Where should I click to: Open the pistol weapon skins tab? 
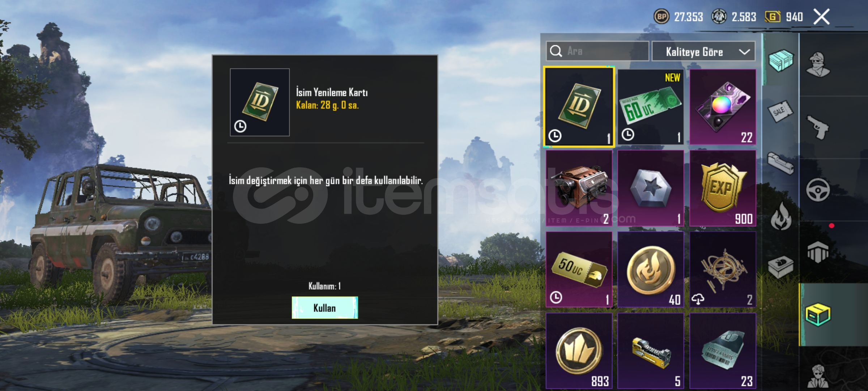click(x=818, y=127)
